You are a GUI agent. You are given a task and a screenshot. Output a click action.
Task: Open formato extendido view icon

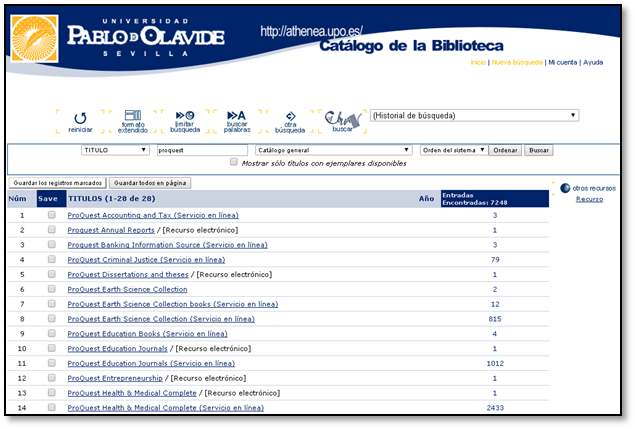tap(133, 117)
